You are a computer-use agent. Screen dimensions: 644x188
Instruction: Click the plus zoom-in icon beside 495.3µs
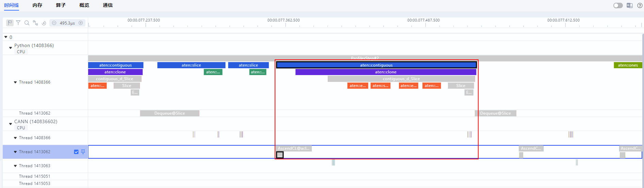point(81,23)
